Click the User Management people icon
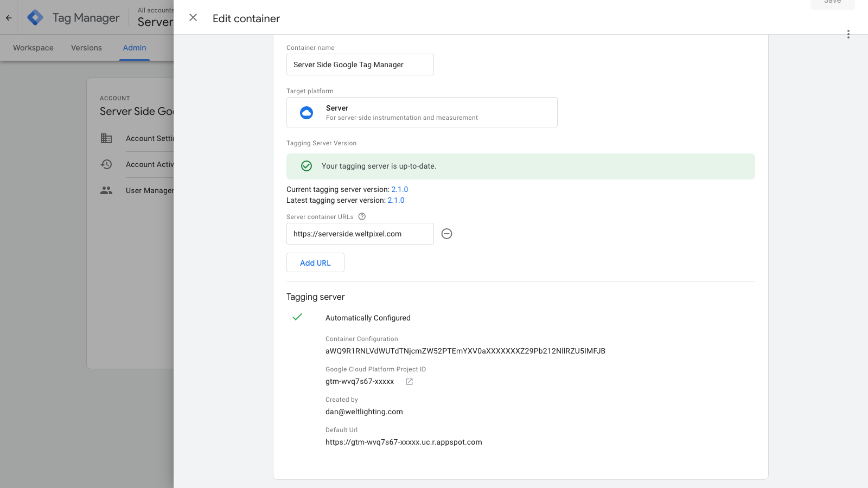Viewport: 868px width, 488px height. 106,190
